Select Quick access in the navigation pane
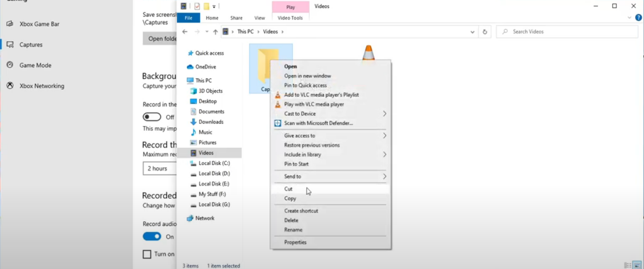644x269 pixels. pyautogui.click(x=209, y=53)
